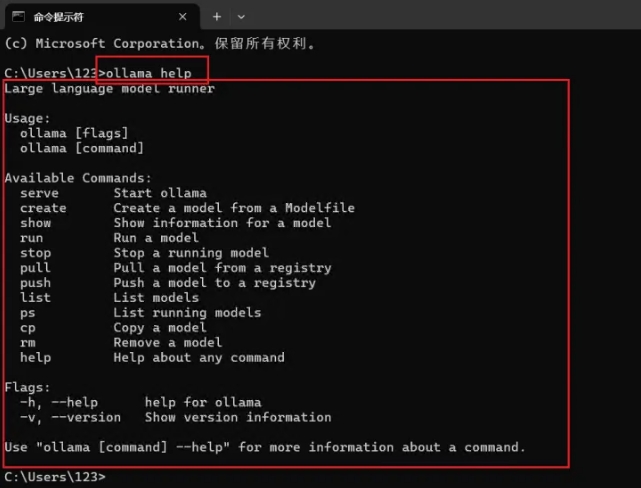Expand the new tab profile dropdown chevron
641x488 pixels.
pyautogui.click(x=241, y=17)
